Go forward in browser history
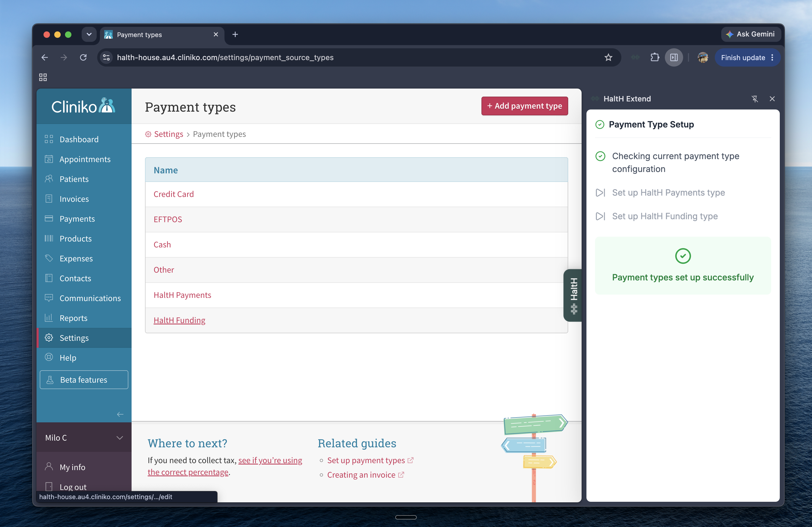The height and width of the screenshot is (527, 812). 64,57
